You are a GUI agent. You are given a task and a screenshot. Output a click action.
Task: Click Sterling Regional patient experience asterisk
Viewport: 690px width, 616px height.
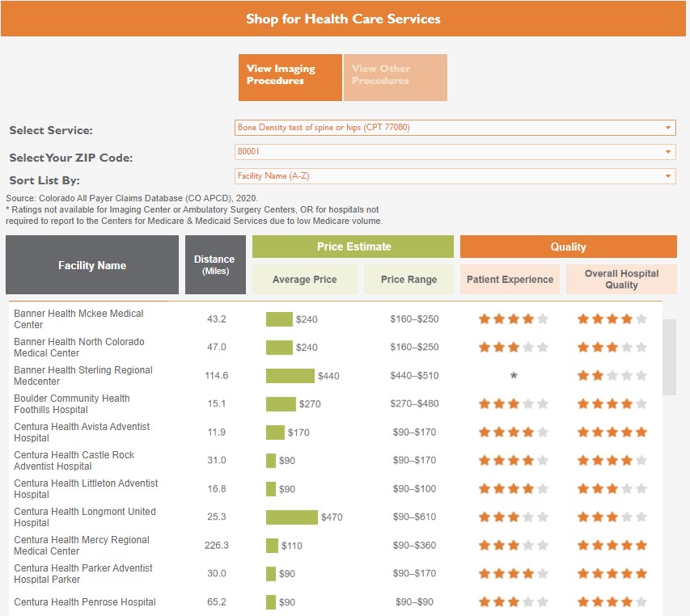[514, 376]
